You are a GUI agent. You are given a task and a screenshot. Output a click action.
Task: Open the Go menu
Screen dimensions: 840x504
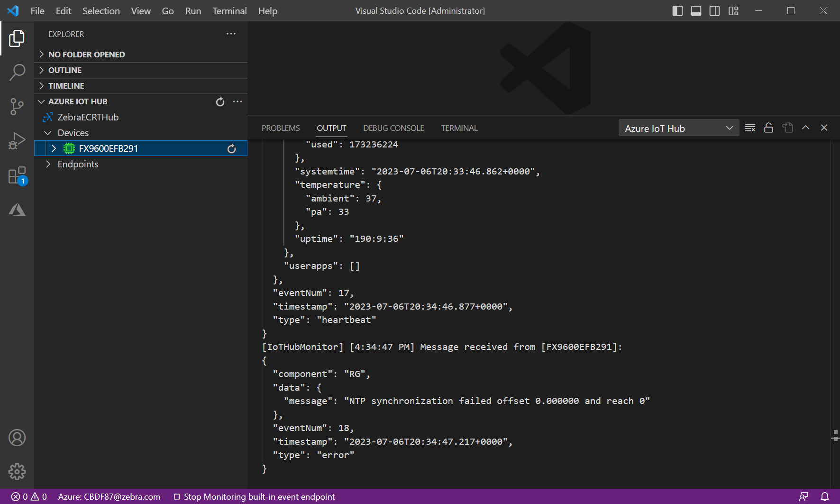point(168,11)
